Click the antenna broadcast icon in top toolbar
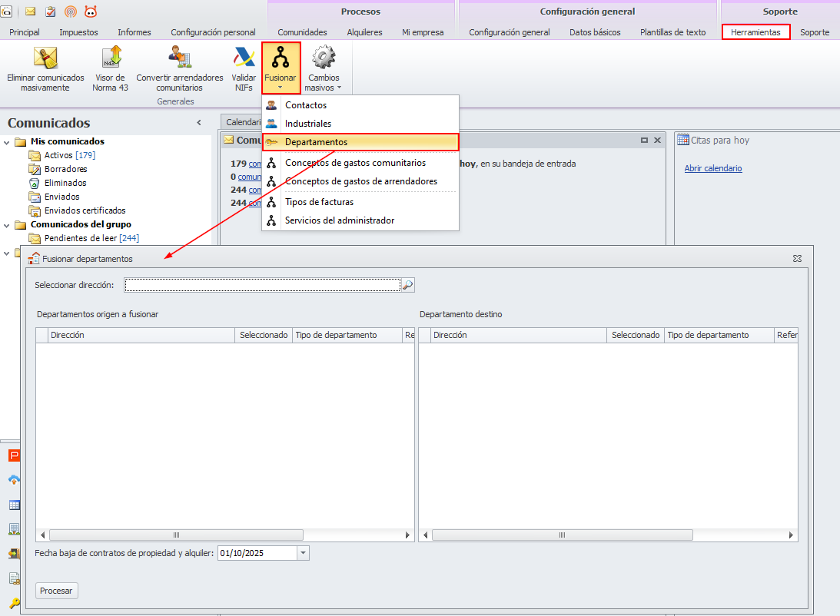The image size is (840, 616). [x=71, y=12]
